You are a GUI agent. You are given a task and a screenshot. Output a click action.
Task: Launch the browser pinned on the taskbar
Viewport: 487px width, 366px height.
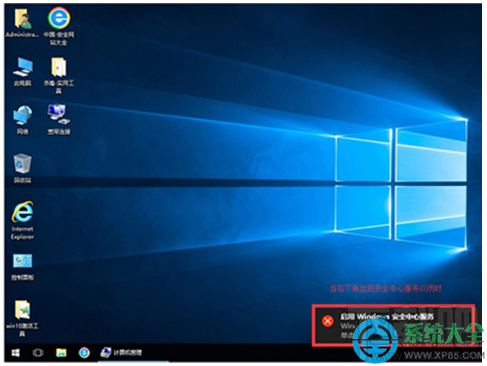tap(84, 353)
